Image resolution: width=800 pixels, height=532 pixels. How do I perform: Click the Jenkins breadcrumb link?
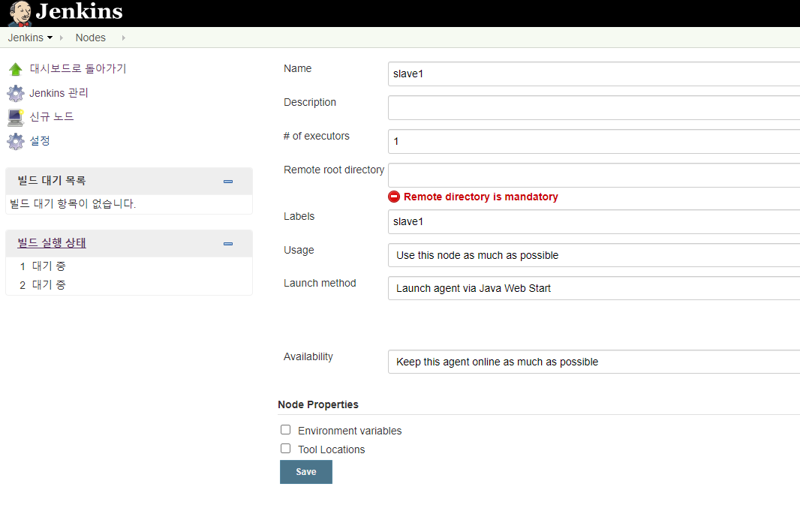click(x=26, y=38)
